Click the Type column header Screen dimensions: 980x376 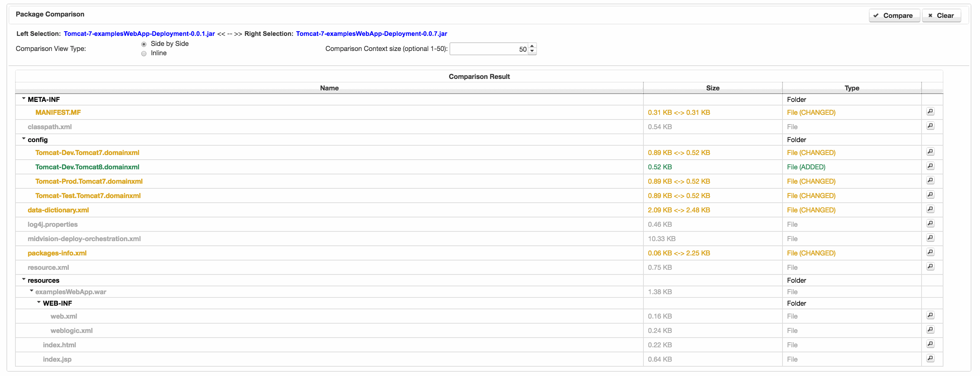click(x=852, y=88)
